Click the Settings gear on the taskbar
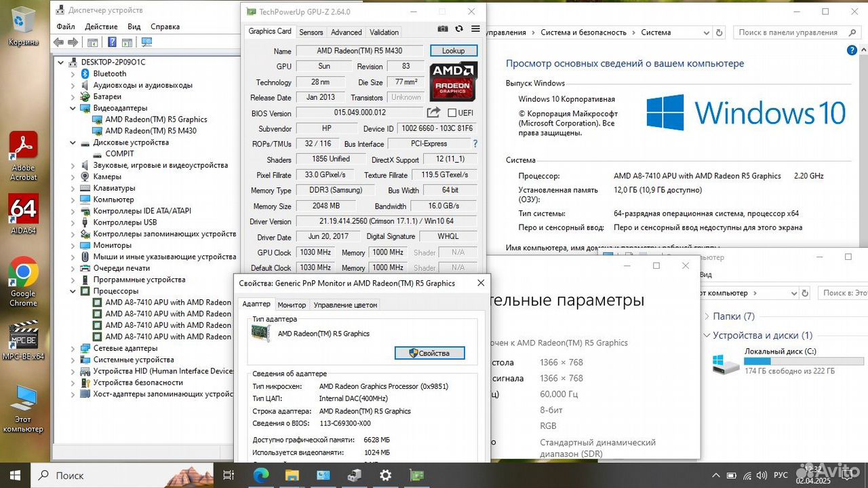868x488 pixels. (385, 475)
